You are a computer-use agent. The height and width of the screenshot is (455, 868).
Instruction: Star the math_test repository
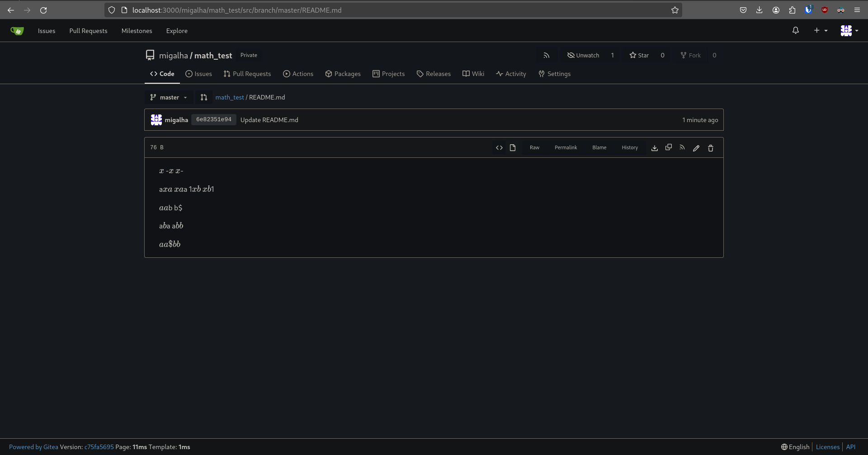(639, 55)
